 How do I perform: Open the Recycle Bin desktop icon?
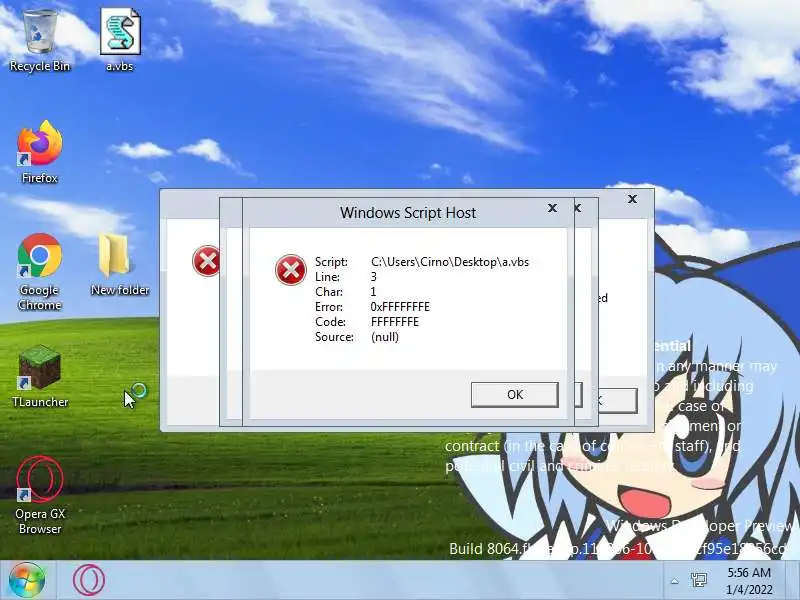tap(39, 41)
